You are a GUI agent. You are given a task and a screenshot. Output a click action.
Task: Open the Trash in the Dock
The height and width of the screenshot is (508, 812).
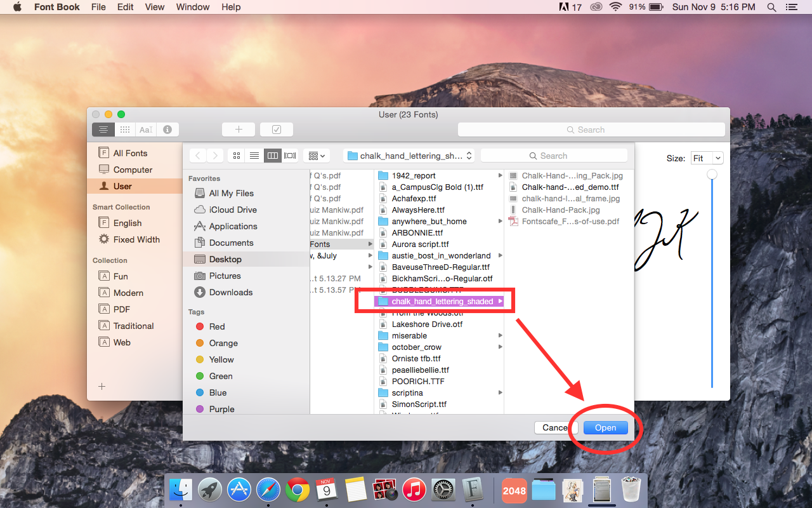tap(631, 490)
